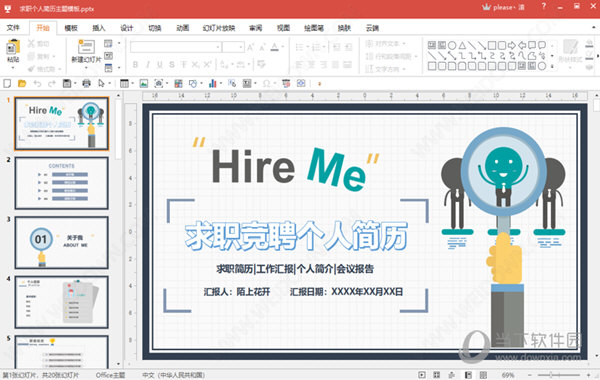Open the font name combo box
This screenshot has height=380, width=600.
point(176,47)
